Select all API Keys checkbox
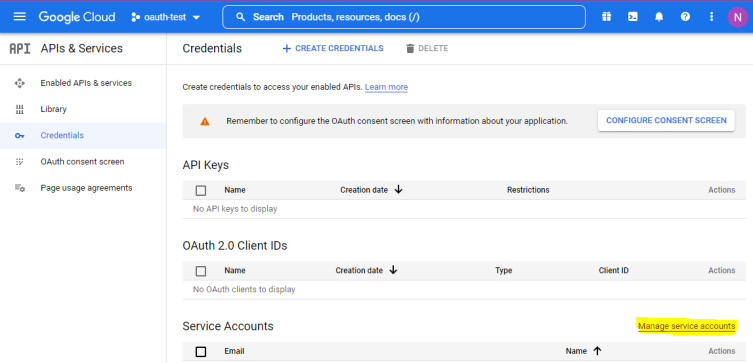The image size is (753, 363). (x=201, y=191)
